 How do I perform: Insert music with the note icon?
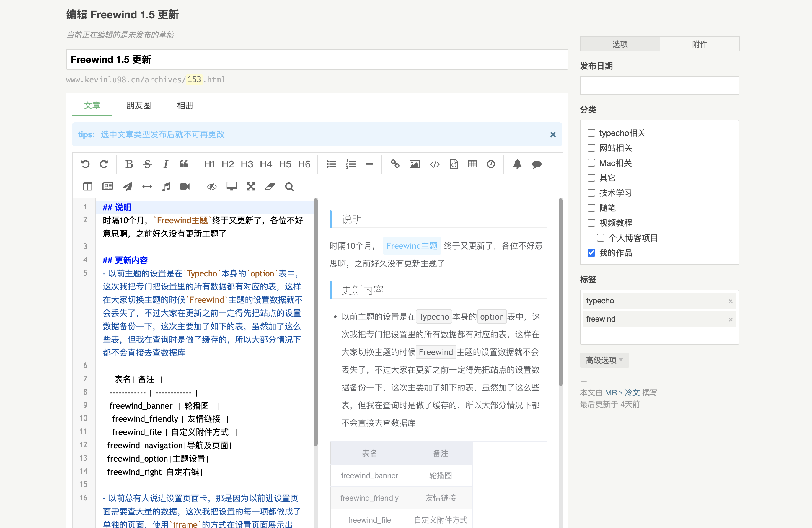(166, 186)
